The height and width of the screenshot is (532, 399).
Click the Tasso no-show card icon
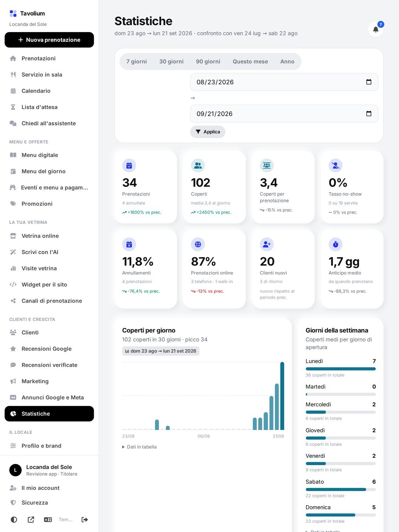[335, 166]
